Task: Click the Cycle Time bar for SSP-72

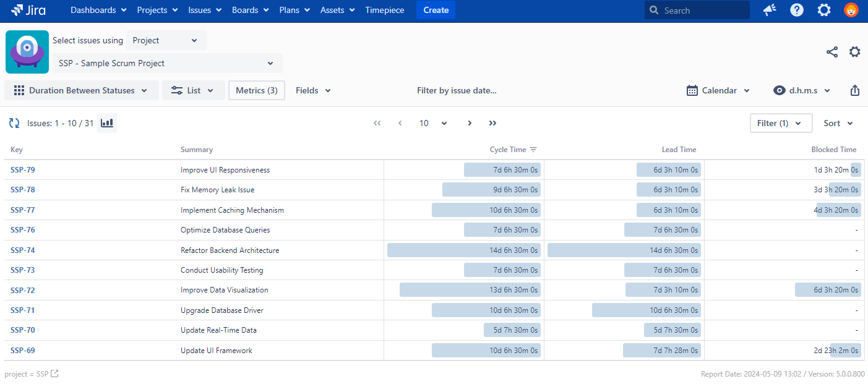Action: [470, 290]
